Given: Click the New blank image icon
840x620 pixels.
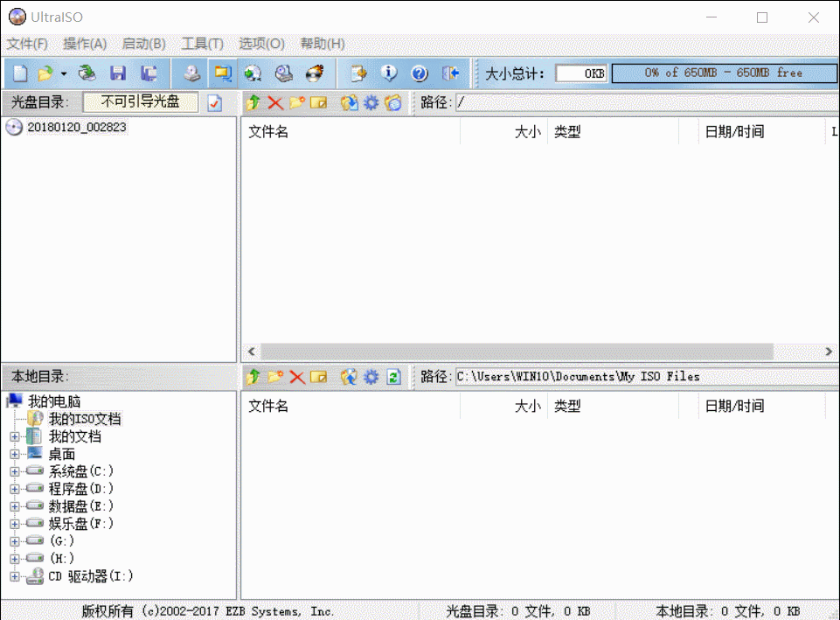Looking at the screenshot, I should tap(20, 73).
